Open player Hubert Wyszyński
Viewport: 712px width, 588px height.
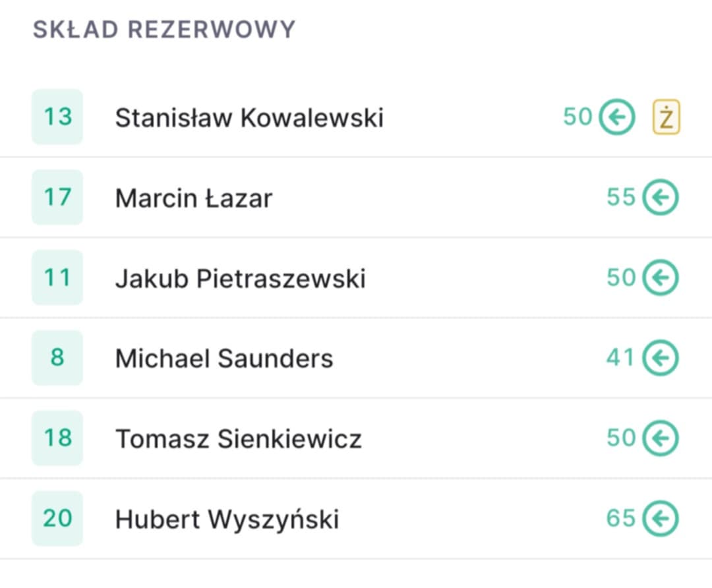click(227, 520)
